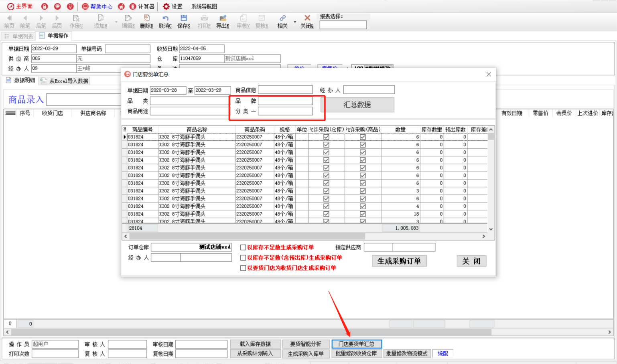Click the 导出 export icon

pos(223,18)
